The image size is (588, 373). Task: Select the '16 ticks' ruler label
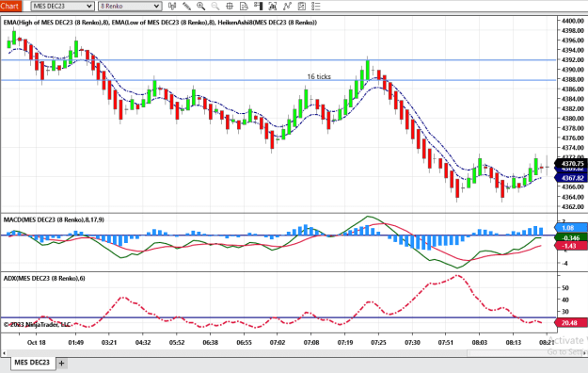point(319,76)
